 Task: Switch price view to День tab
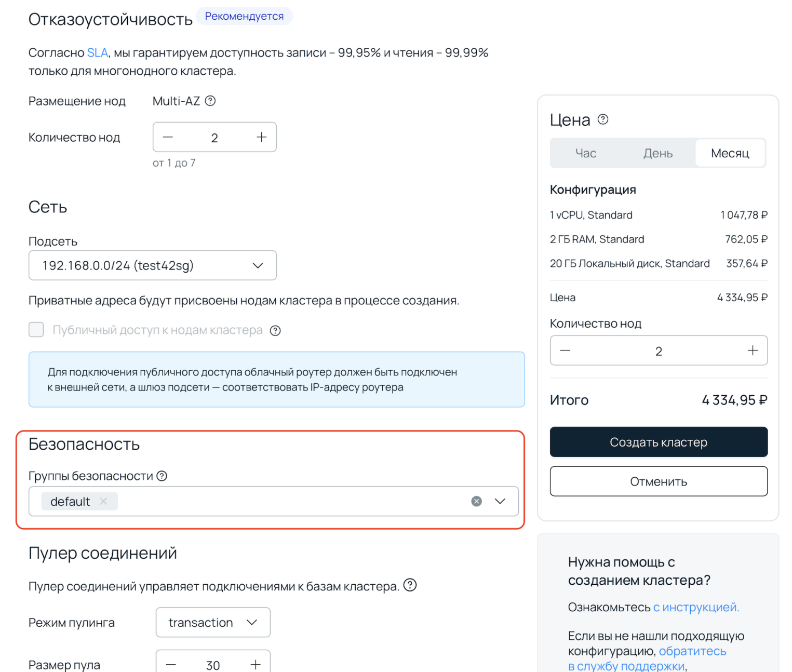pos(657,153)
